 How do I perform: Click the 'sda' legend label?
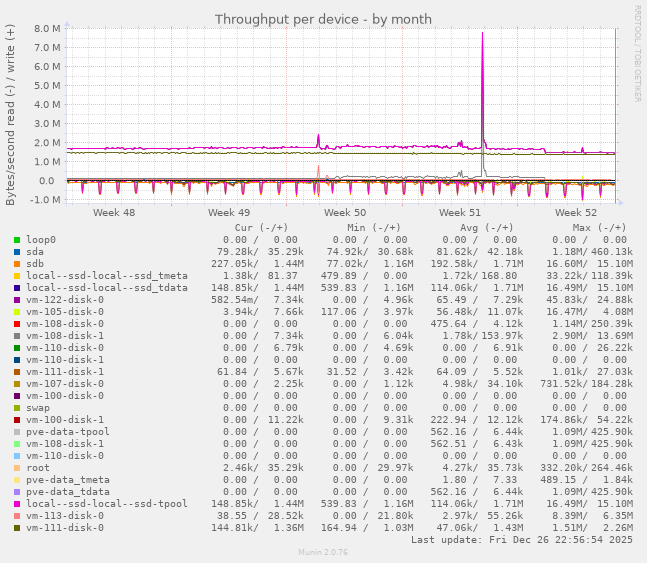[x=35, y=252]
